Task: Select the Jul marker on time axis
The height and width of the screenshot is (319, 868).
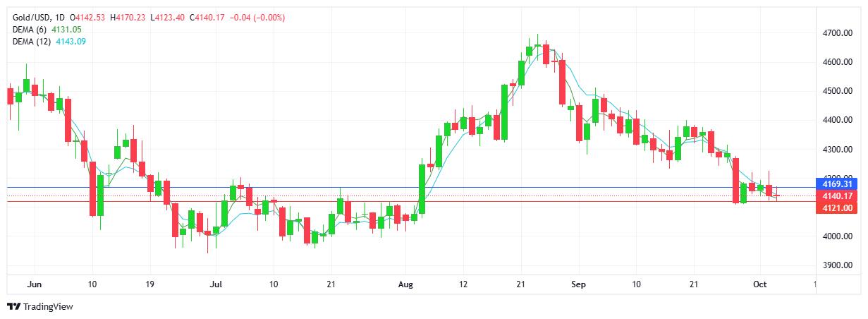Action: click(216, 284)
